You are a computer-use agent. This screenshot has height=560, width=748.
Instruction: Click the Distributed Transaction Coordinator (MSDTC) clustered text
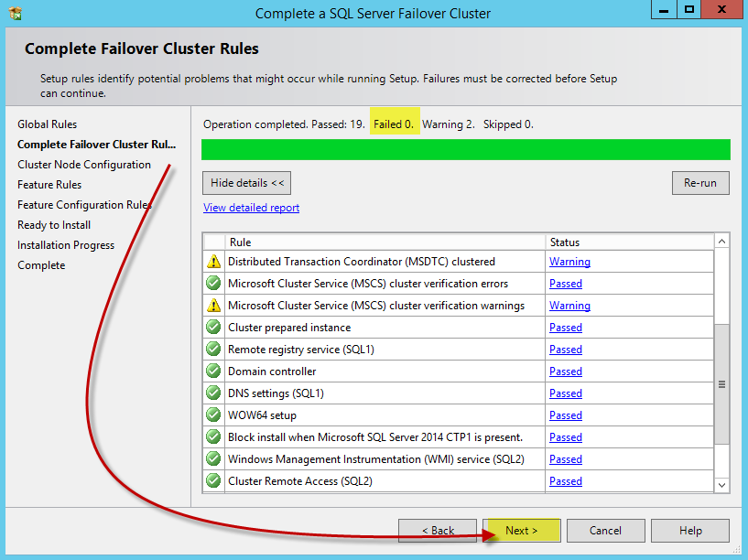[362, 262]
